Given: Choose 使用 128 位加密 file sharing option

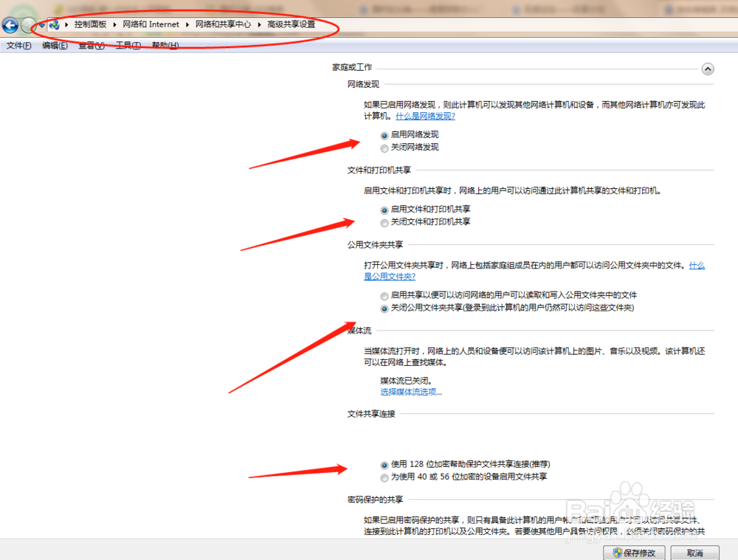Looking at the screenshot, I should tap(384, 465).
